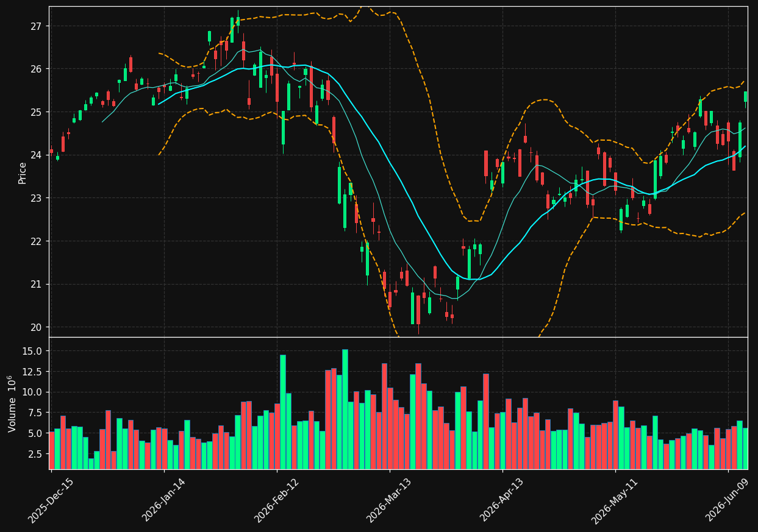Click price tick label 21
The width and height of the screenshot is (758, 532).
35,284
